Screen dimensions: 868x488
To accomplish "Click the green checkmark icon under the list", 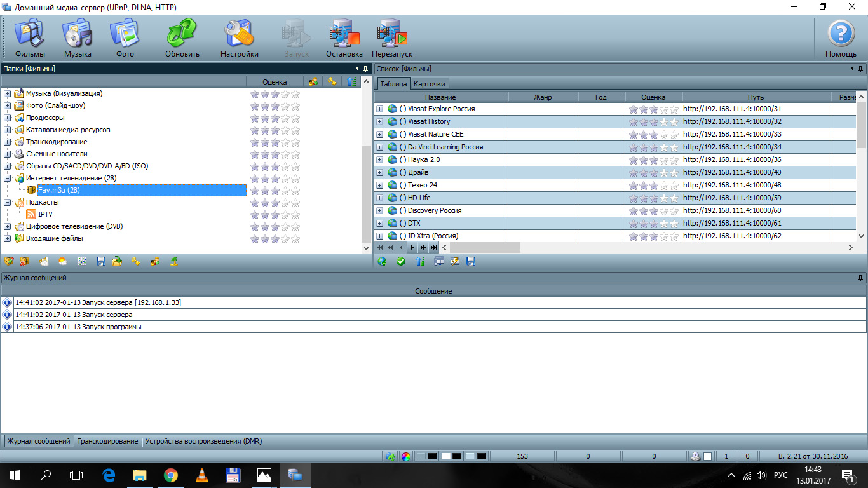I will click(401, 261).
